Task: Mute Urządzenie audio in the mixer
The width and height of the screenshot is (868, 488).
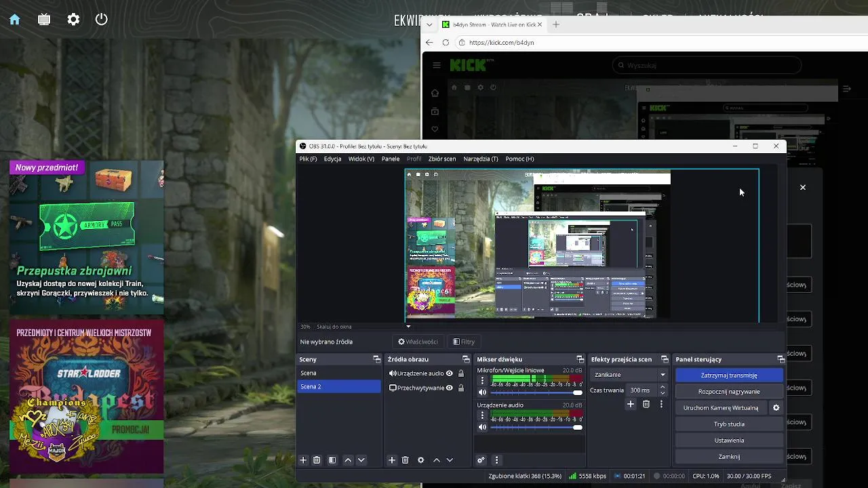Action: point(483,427)
